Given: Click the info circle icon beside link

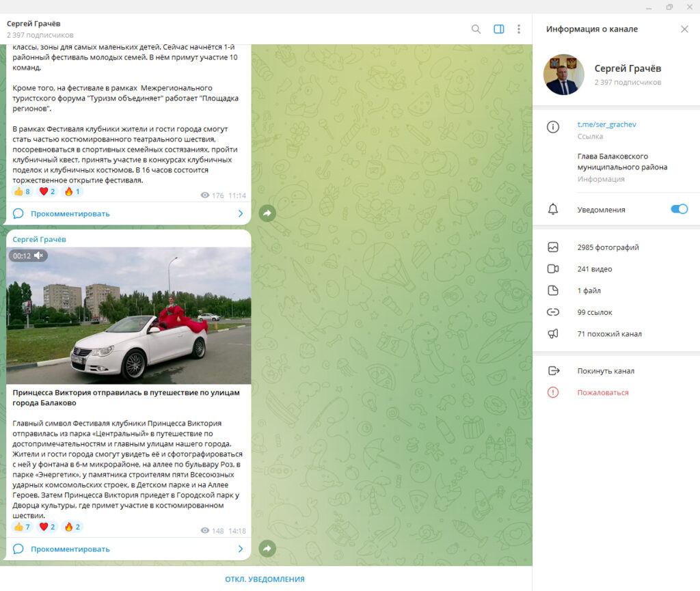Looking at the screenshot, I should pos(552,127).
